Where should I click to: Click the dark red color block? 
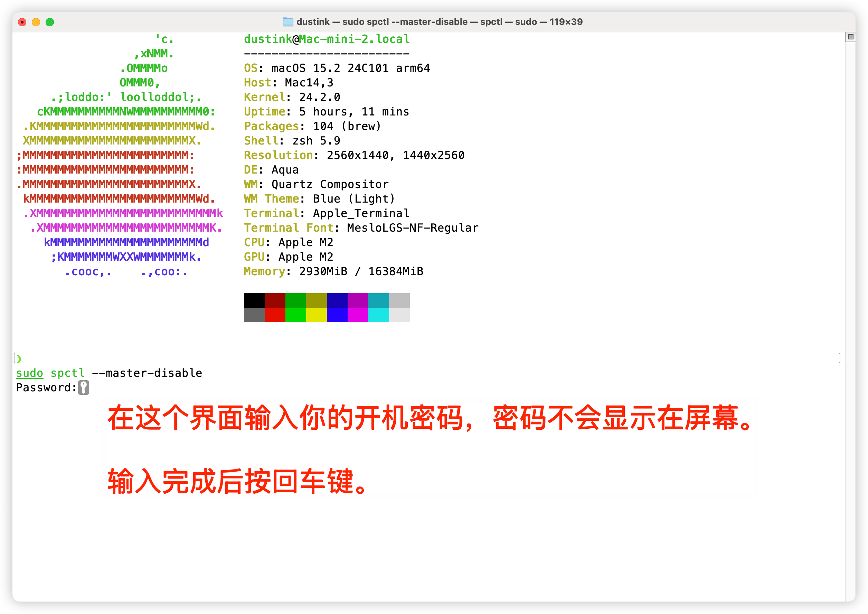tap(275, 300)
